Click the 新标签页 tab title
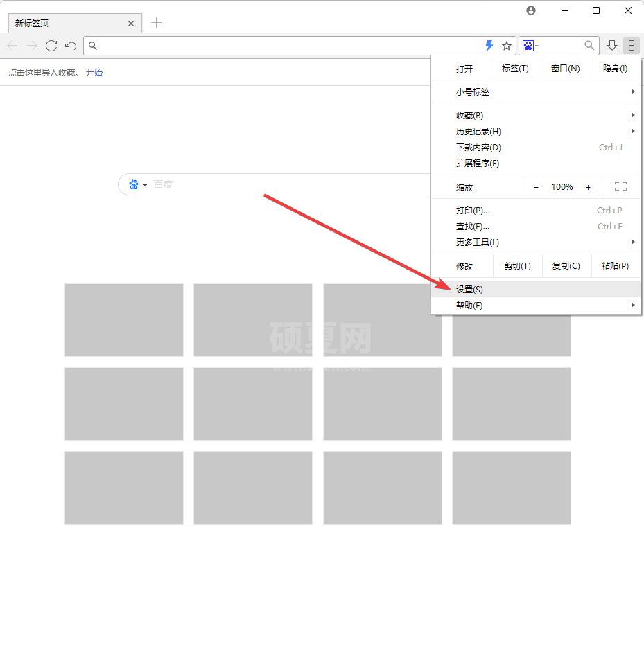The width and height of the screenshot is (644, 668). [32, 23]
